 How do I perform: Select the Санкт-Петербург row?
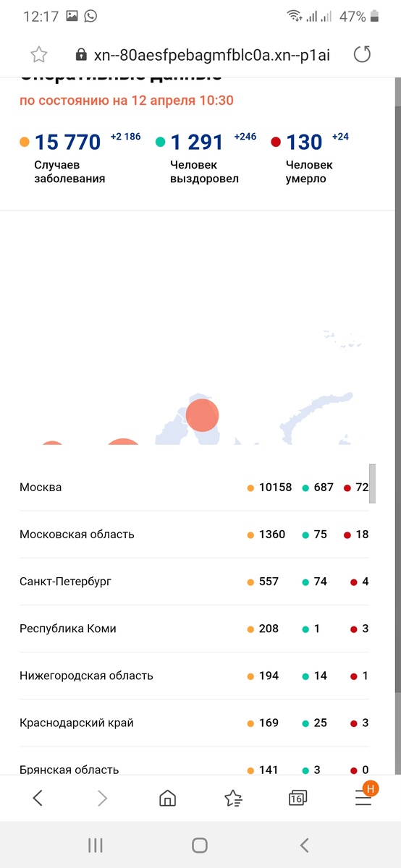(x=194, y=582)
